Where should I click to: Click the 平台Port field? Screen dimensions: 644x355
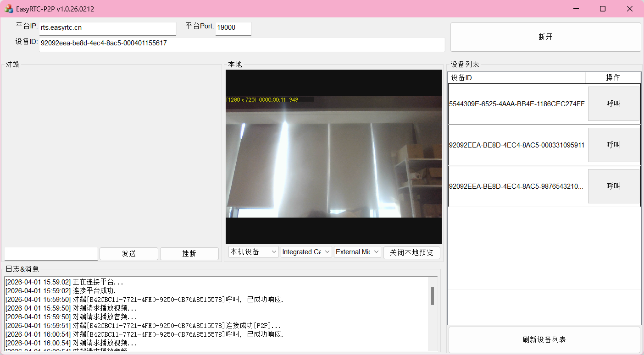click(x=233, y=28)
